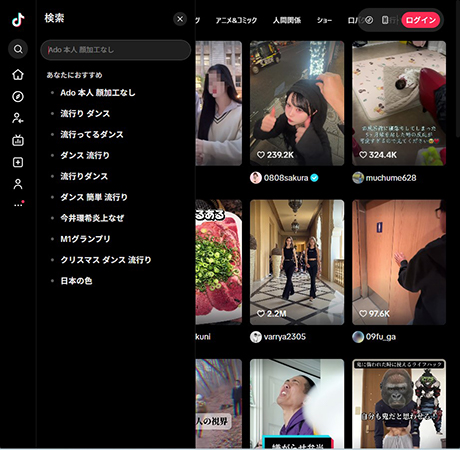The image size is (460, 450).
Task: Click 0808sakura avatar icon
Action: (x=256, y=178)
